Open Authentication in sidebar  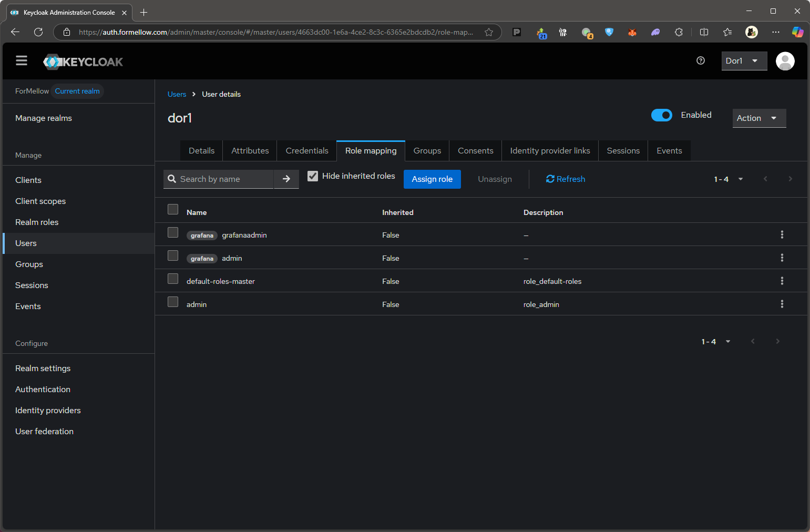pyautogui.click(x=79, y=390)
